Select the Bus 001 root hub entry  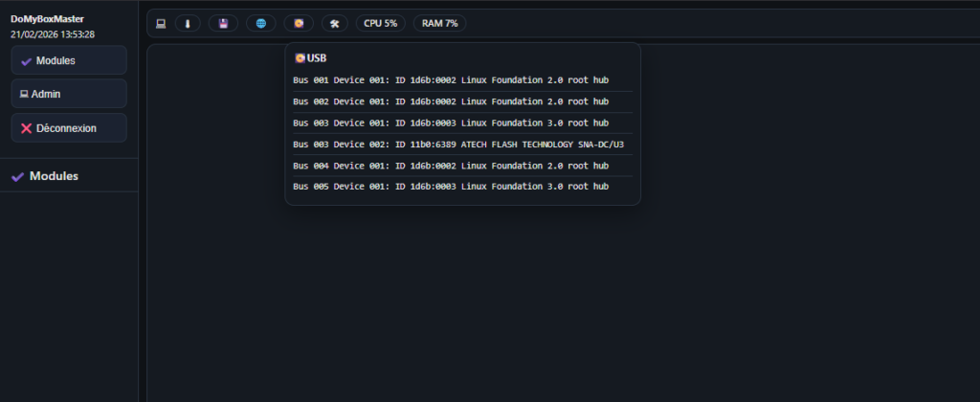tap(451, 80)
